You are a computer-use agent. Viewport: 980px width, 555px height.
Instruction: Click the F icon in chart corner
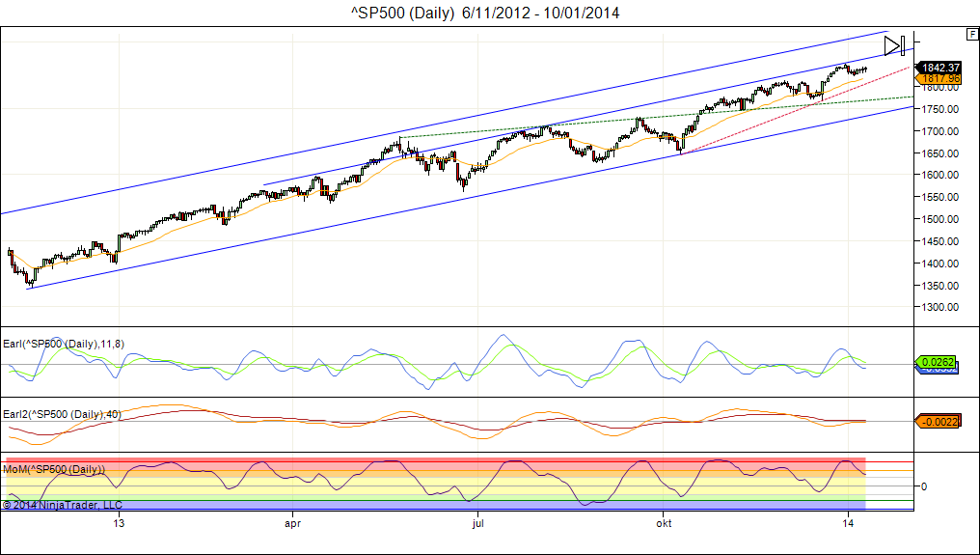[970, 34]
